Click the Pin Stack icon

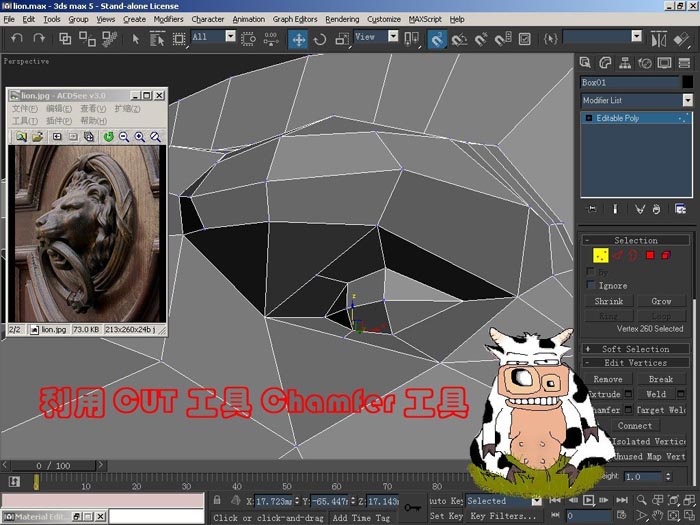pos(592,209)
